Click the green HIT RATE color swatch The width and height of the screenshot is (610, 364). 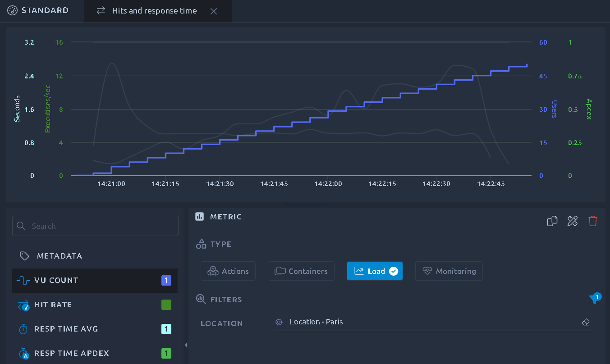tap(166, 305)
